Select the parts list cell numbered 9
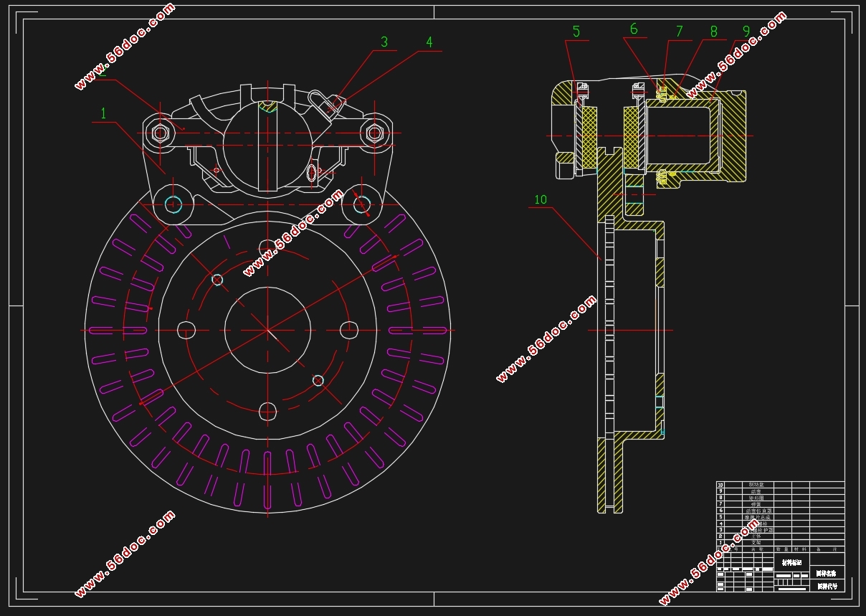 click(x=720, y=491)
